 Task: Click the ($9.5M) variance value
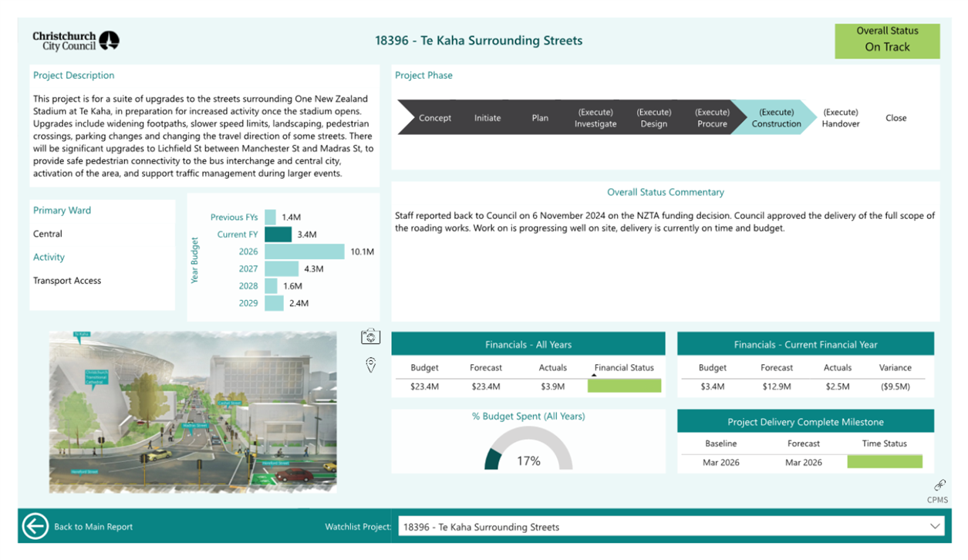pyautogui.click(x=895, y=386)
